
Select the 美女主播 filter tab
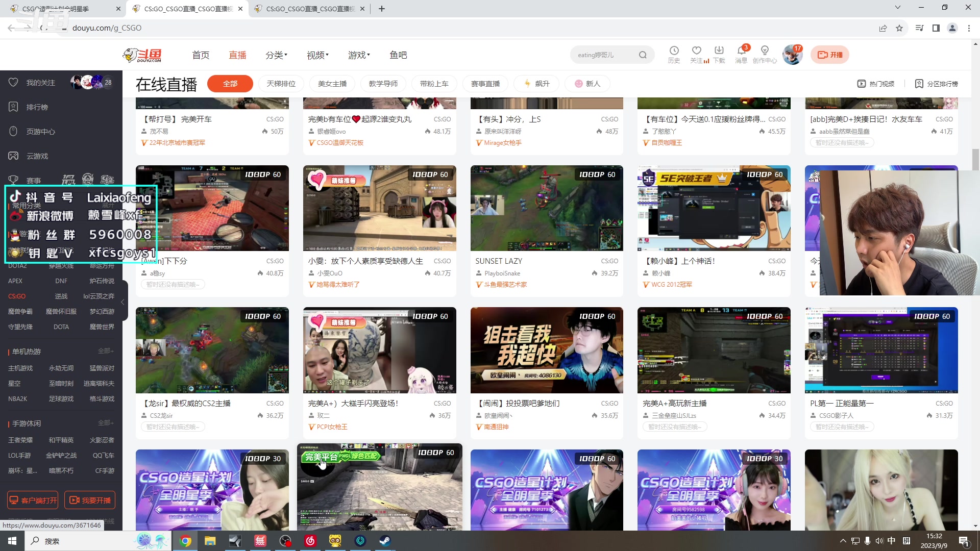(x=332, y=84)
